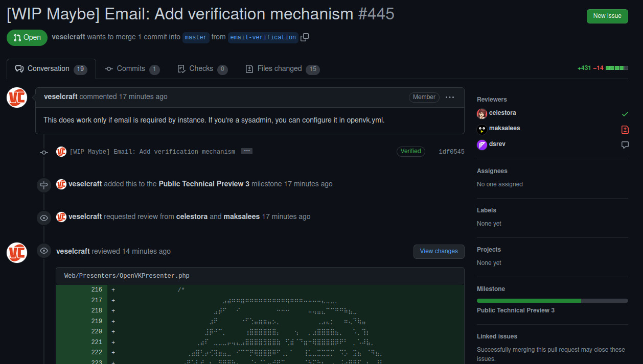Image resolution: width=643 pixels, height=364 pixels.
Task: Click the View changes button
Action: click(439, 251)
